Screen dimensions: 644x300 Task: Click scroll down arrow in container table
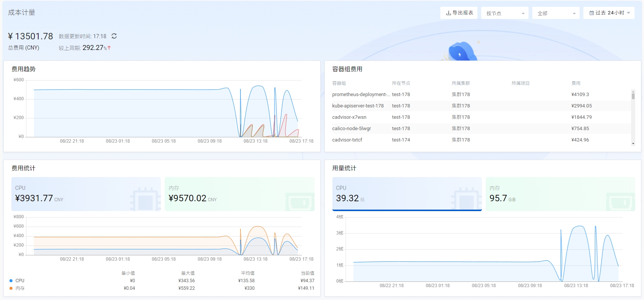[x=633, y=144]
